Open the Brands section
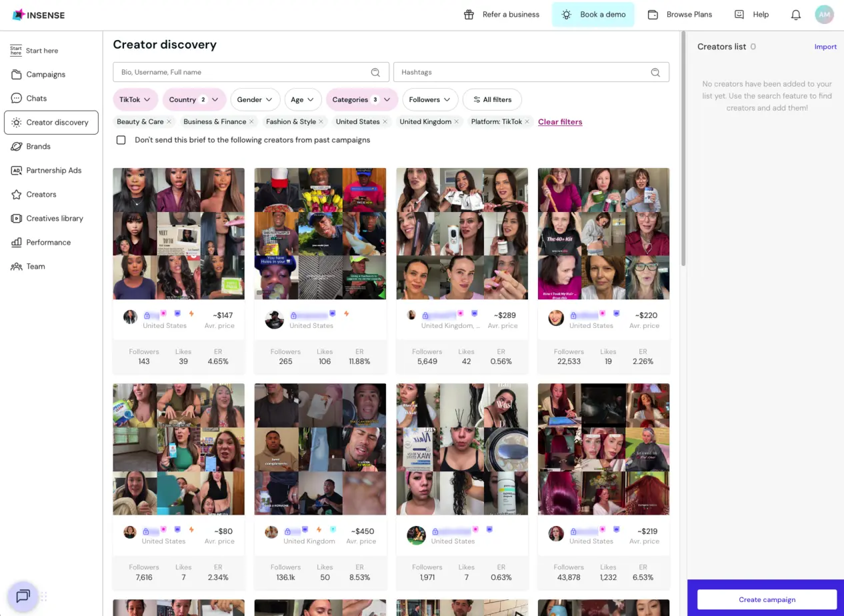844x616 pixels. 38,146
